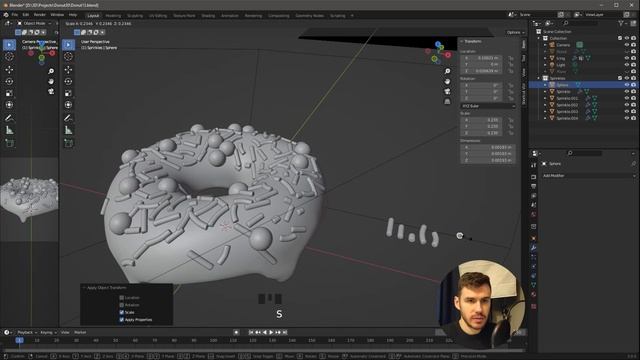Click the pan hand gizmo in the main viewport
The image size is (640, 360).
tap(447, 81)
